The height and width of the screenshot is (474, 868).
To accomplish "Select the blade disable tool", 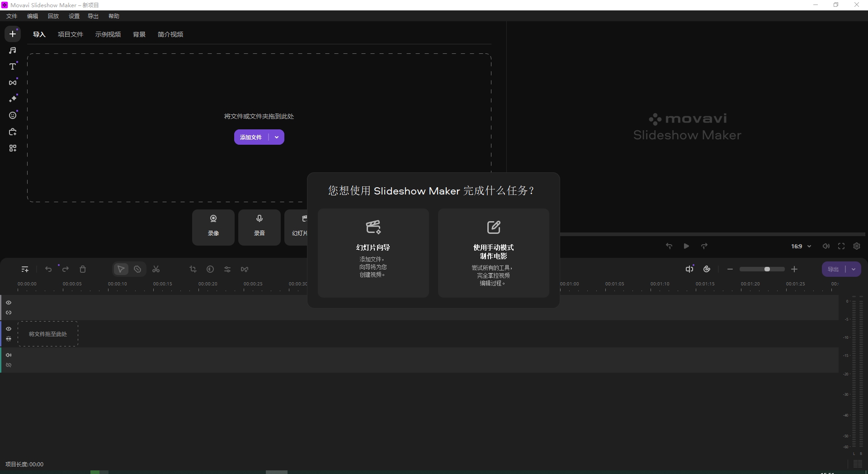I will tap(137, 269).
